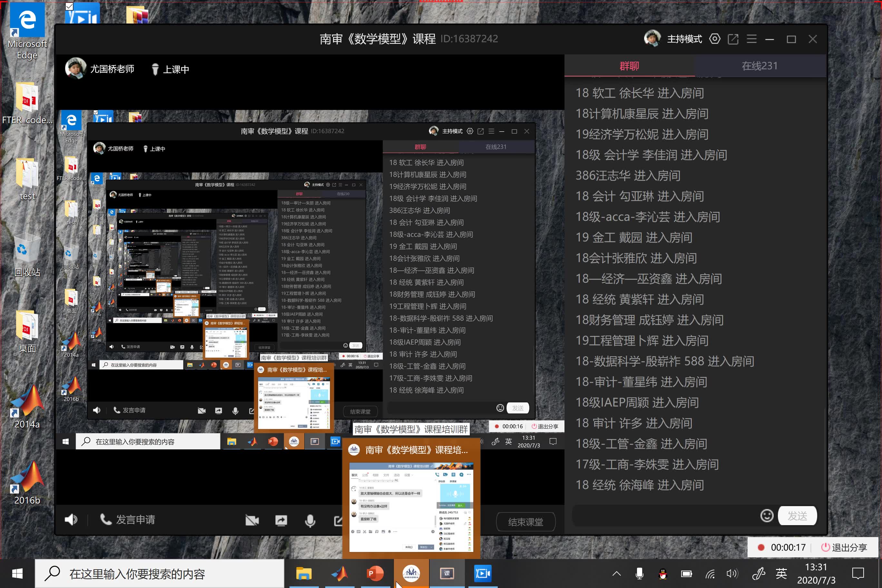
Task: Open 主持模式 host mode menu
Action: [x=684, y=39]
